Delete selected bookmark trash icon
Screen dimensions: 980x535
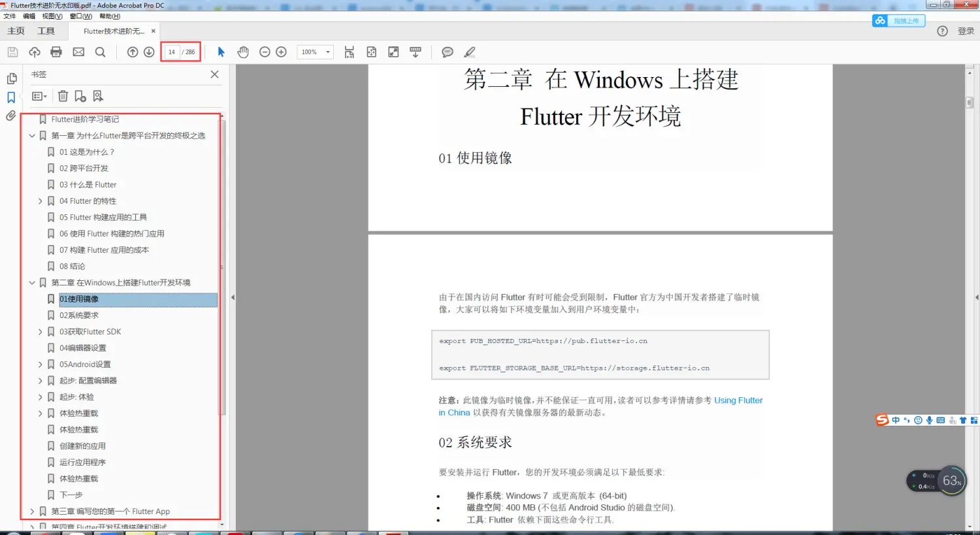coord(63,96)
